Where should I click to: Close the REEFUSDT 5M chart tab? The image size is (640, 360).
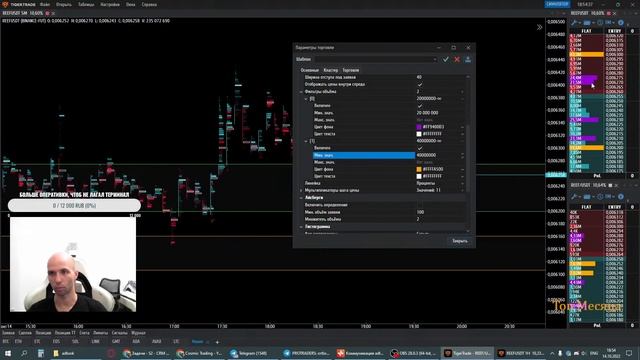53,13
